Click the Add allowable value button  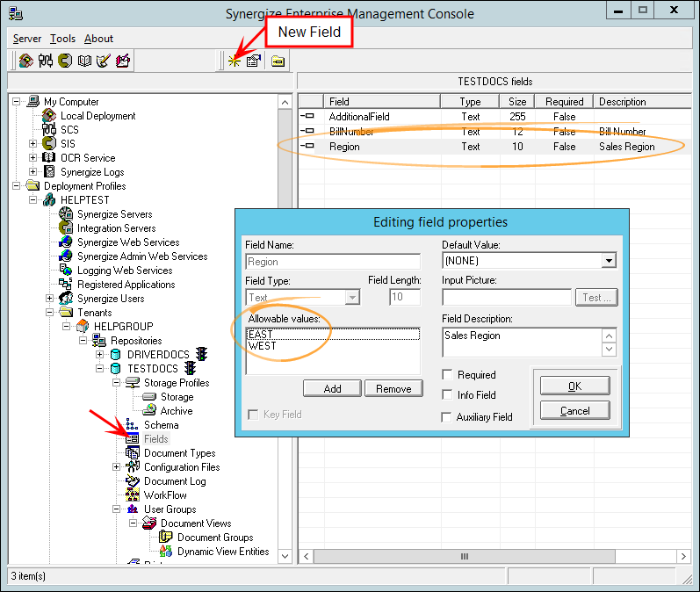pyautogui.click(x=332, y=388)
